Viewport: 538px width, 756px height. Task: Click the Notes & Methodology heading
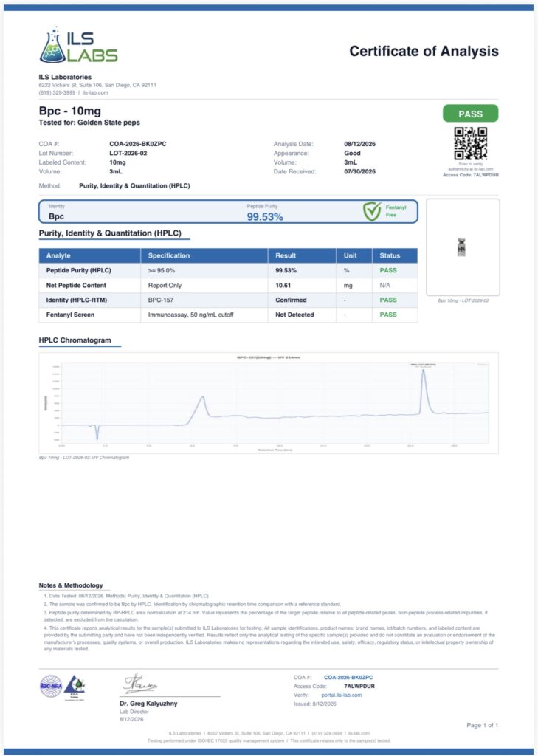click(71, 585)
